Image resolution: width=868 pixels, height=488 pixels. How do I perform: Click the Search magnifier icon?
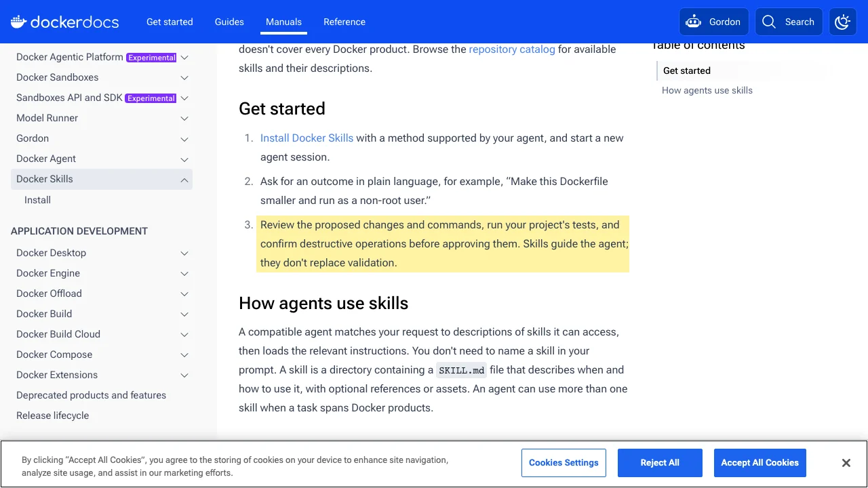768,22
